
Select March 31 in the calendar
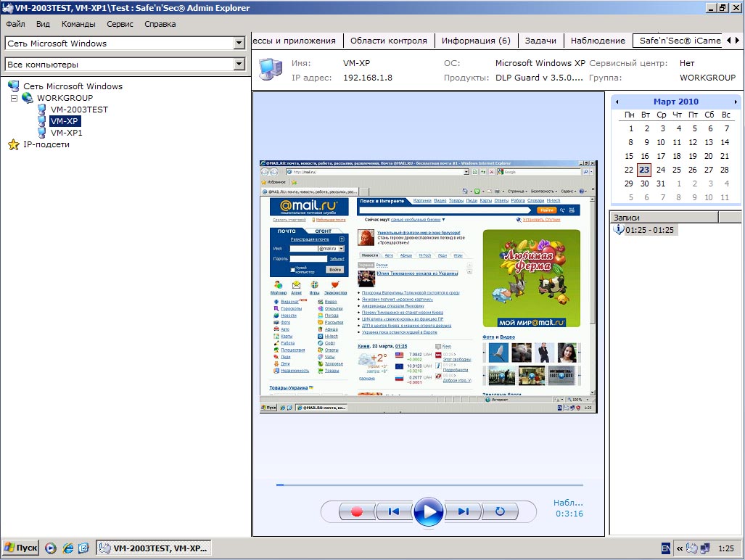click(x=660, y=184)
